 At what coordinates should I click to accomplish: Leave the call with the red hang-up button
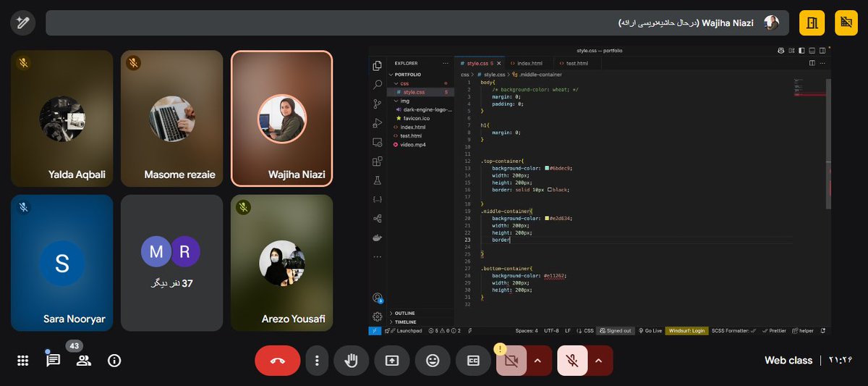click(278, 361)
